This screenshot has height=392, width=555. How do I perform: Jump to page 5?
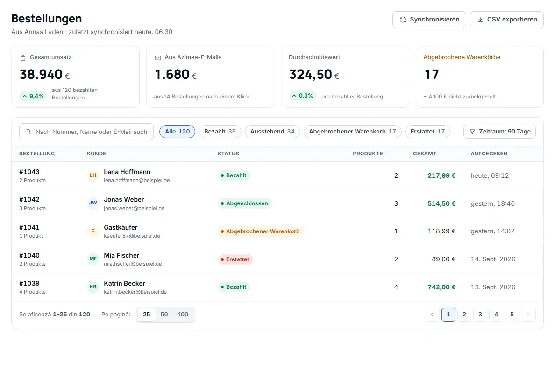(x=512, y=315)
